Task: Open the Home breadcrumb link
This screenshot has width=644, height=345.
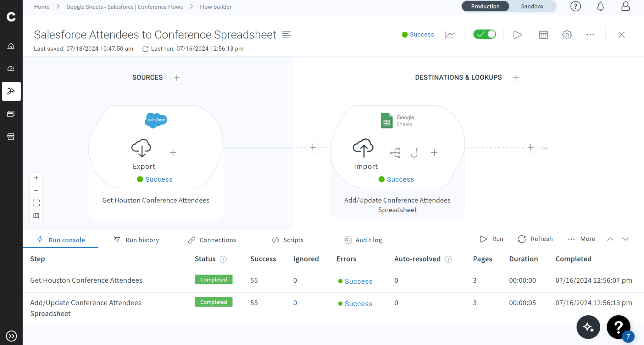Action: coord(42,6)
